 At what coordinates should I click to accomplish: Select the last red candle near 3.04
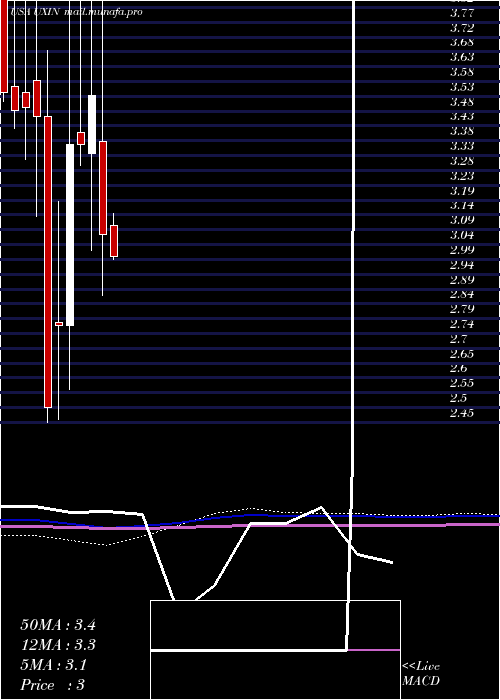tap(114, 241)
